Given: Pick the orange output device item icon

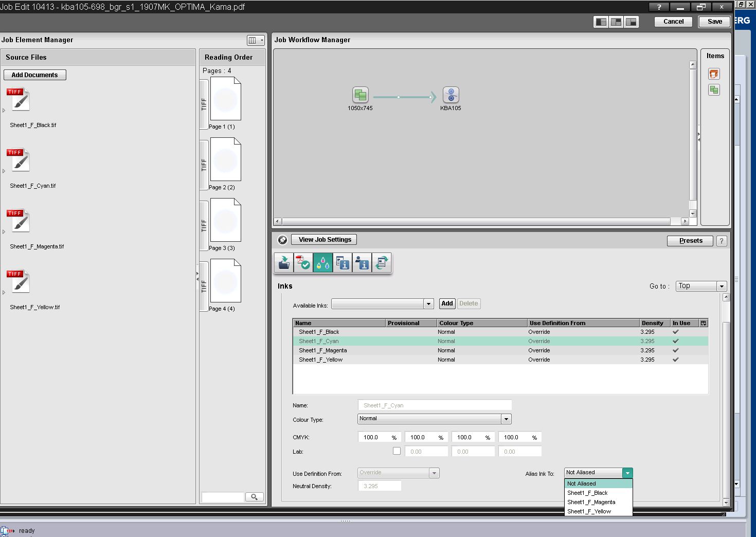Looking at the screenshot, I should point(714,74).
